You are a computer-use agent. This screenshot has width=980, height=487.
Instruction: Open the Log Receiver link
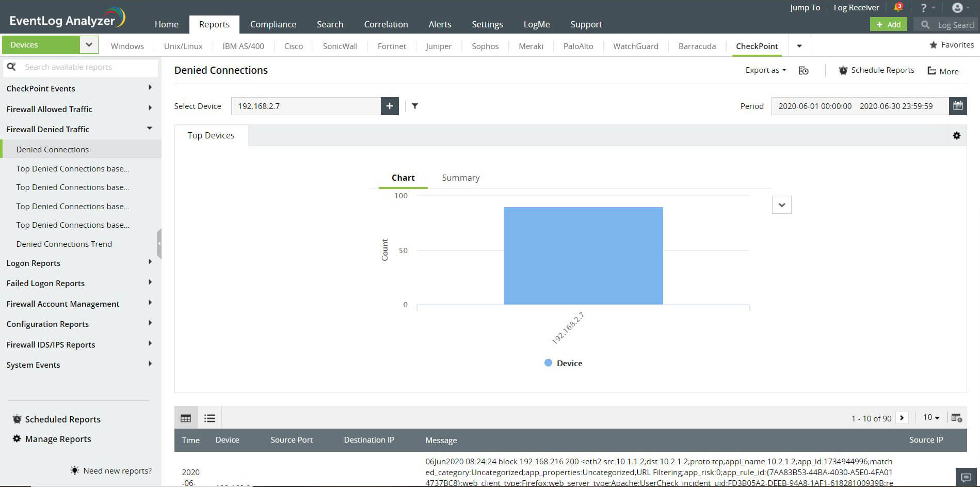[856, 7]
